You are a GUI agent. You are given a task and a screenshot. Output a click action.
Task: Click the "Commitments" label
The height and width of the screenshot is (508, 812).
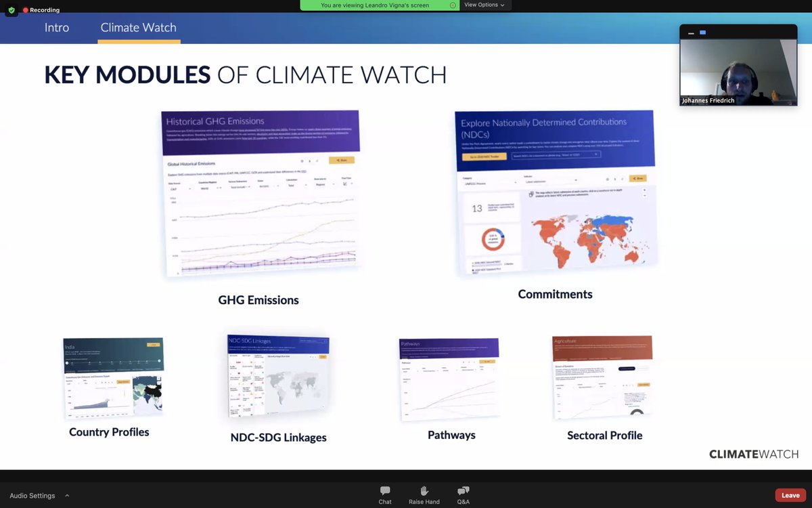click(x=555, y=294)
